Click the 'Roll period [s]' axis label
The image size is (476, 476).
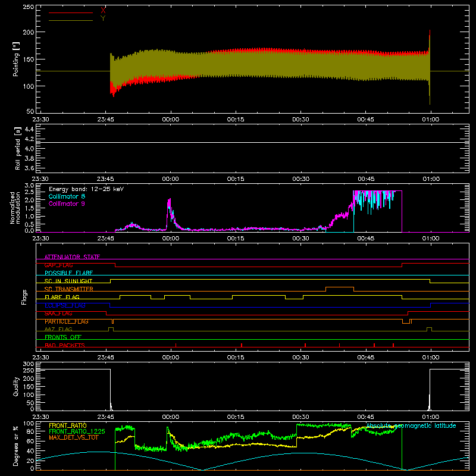point(18,148)
